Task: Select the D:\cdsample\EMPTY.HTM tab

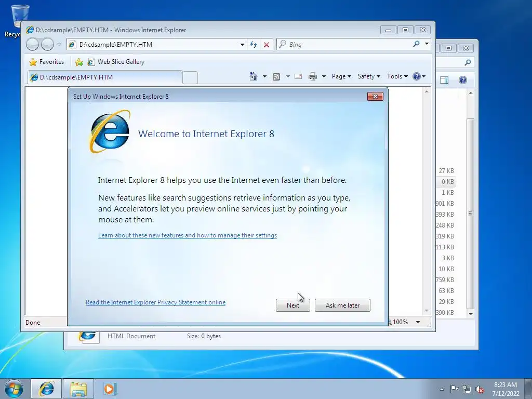Action: pos(105,77)
